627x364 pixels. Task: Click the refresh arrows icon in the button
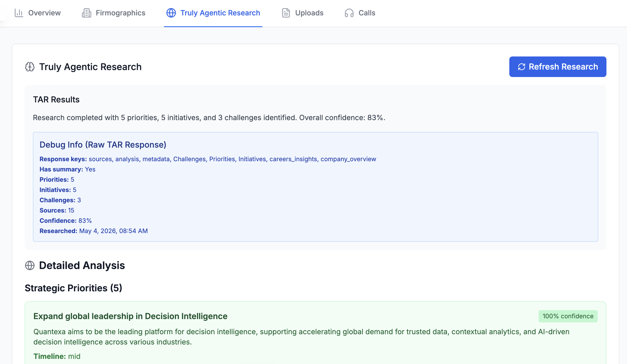522,67
